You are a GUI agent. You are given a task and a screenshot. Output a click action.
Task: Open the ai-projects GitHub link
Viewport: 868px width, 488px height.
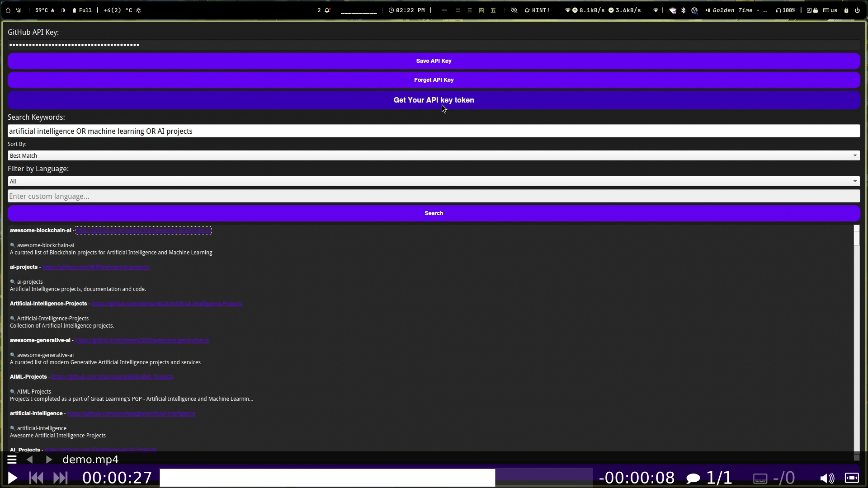[x=96, y=267]
